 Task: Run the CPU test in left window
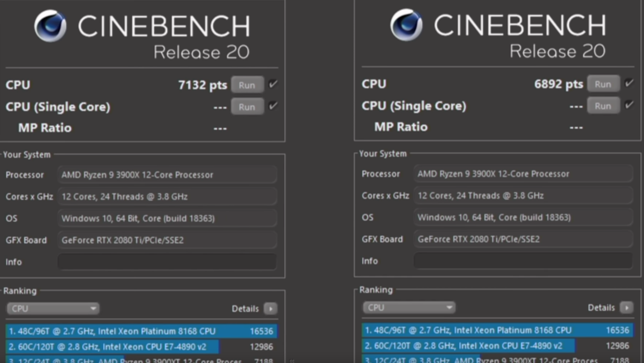(247, 85)
